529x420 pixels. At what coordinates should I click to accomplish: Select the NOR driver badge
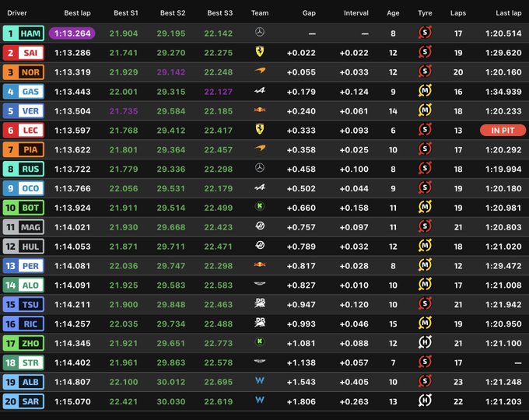pyautogui.click(x=23, y=72)
